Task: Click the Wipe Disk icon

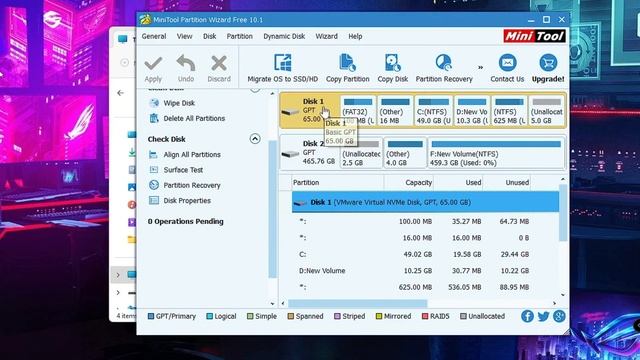Action: (x=154, y=103)
